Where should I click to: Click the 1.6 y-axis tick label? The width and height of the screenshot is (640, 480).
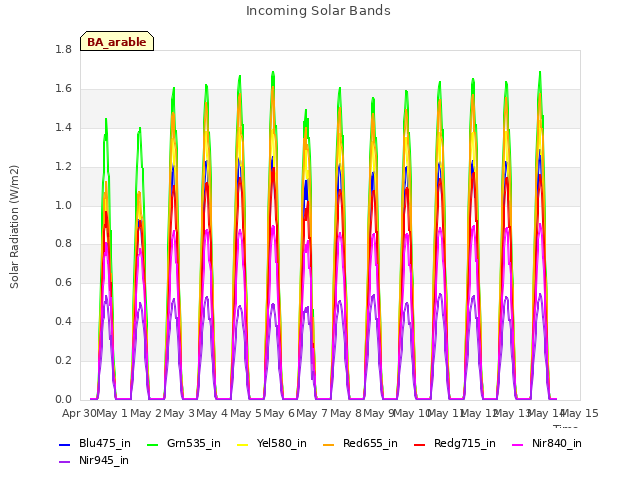(x=63, y=89)
